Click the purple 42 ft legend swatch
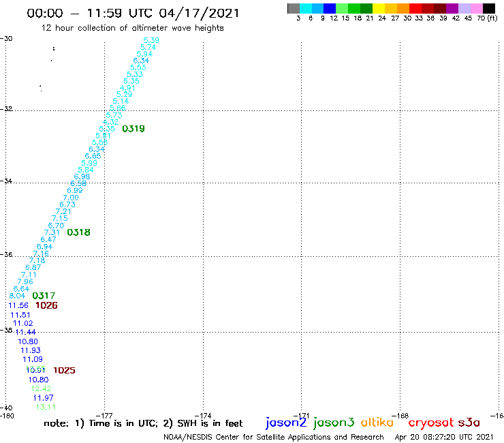 (452, 8)
